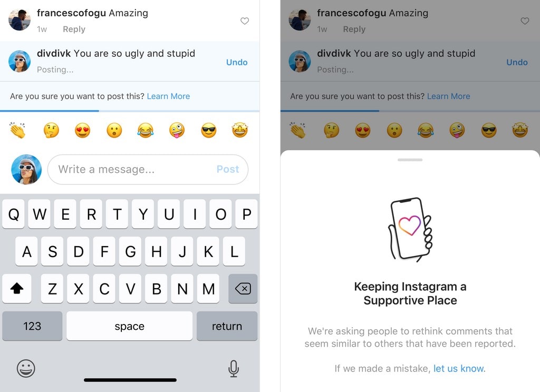Grab the bottom sheet drag handle
Image resolution: width=540 pixels, height=392 pixels.
coord(410,160)
